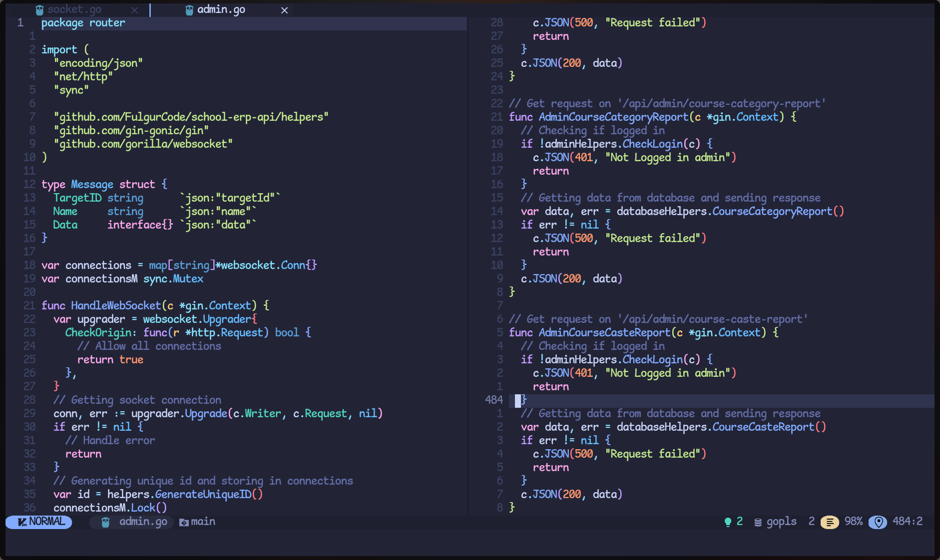This screenshot has width=940, height=560.
Task: Click the Go gopher icon on socket.go tab
Action: tap(40, 10)
